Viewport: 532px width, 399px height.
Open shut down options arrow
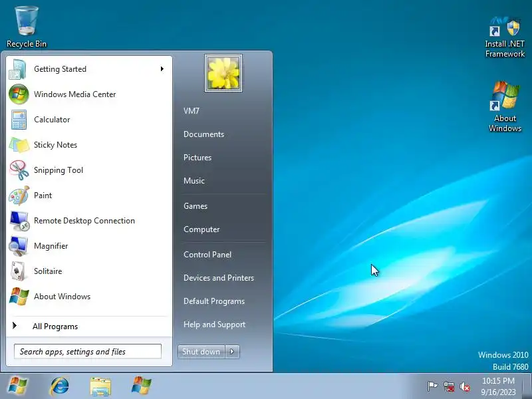(x=232, y=352)
